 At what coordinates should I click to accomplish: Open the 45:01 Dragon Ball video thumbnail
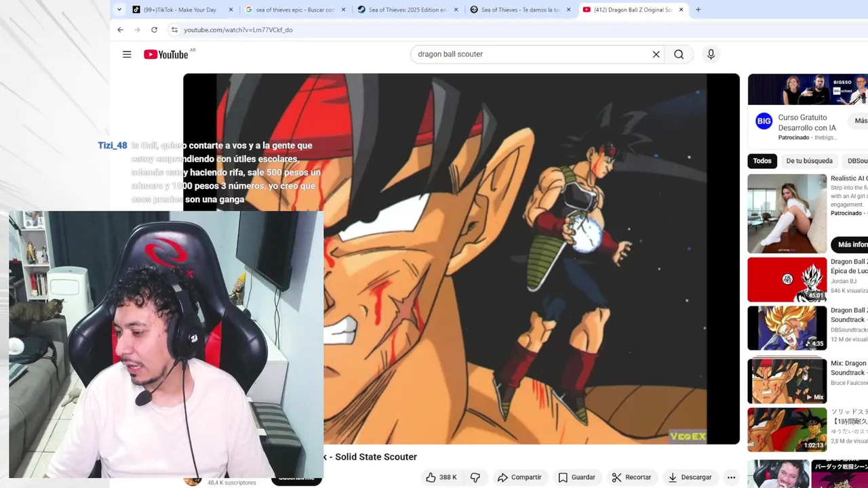tap(787, 279)
